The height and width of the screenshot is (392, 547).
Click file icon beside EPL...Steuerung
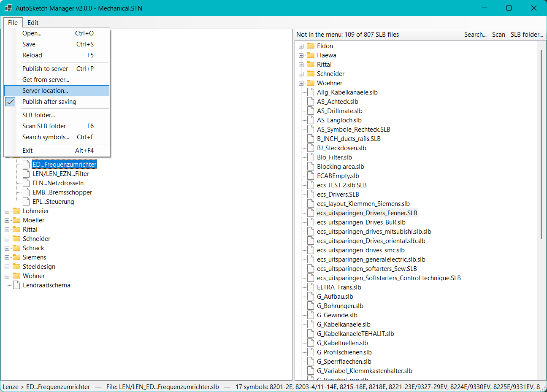(x=26, y=202)
